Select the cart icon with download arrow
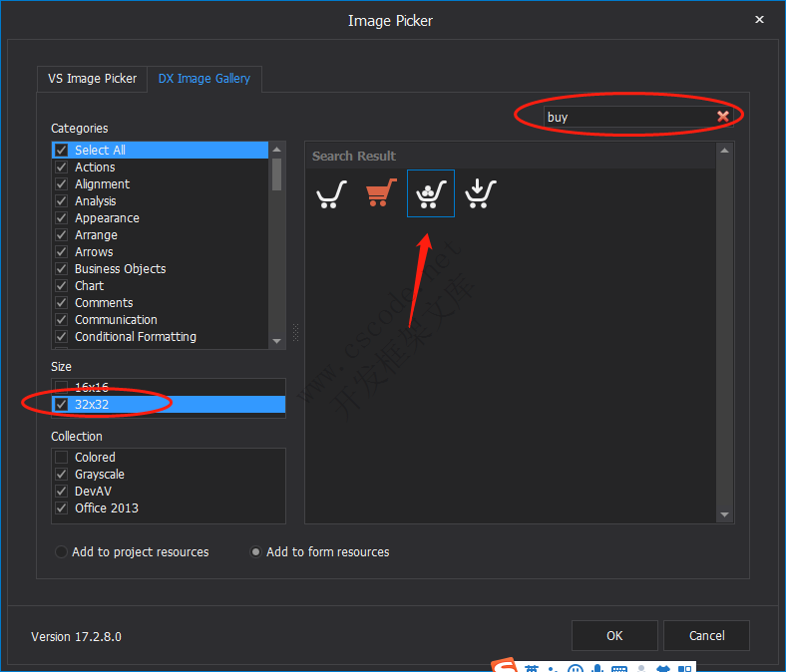This screenshot has width=786, height=672. coord(480,192)
